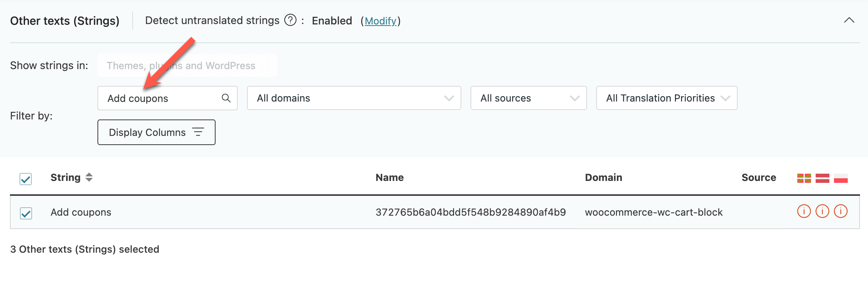Click the search magnifier icon
The image size is (868, 284).
click(226, 98)
